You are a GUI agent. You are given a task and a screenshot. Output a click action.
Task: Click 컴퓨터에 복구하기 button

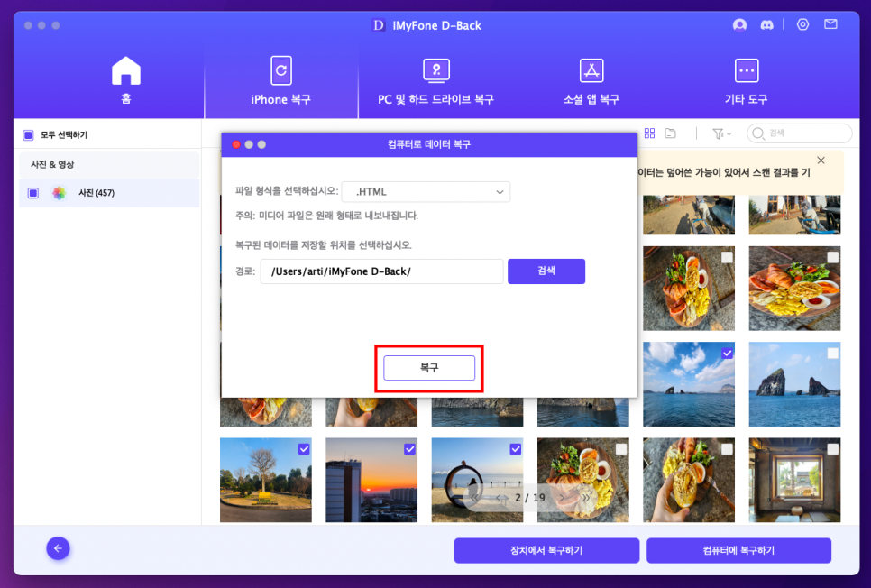(738, 551)
